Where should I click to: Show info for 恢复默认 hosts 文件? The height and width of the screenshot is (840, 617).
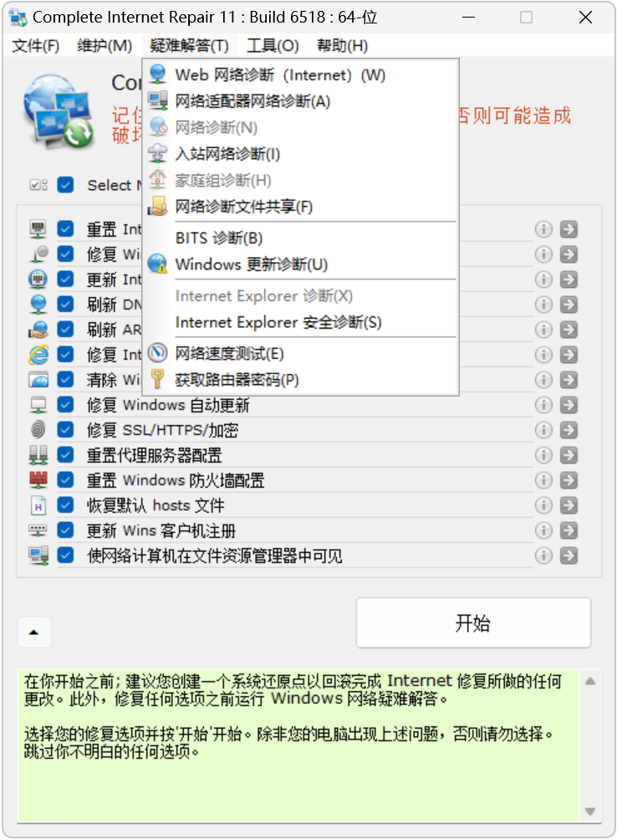pyautogui.click(x=543, y=505)
